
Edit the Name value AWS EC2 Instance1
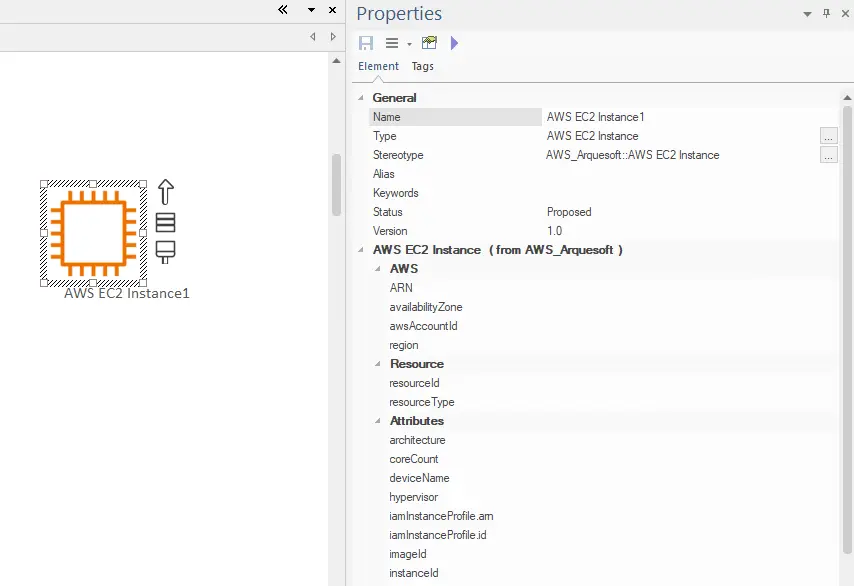tap(595, 117)
